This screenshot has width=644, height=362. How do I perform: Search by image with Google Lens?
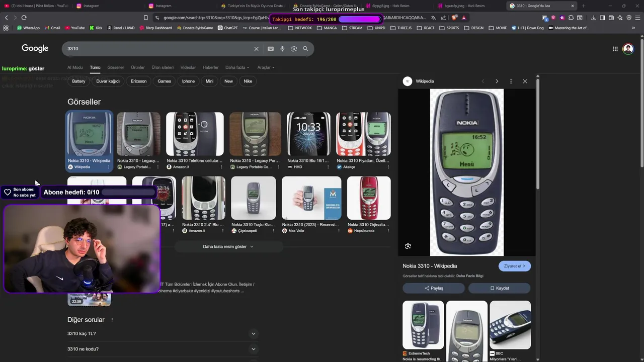tap(294, 49)
